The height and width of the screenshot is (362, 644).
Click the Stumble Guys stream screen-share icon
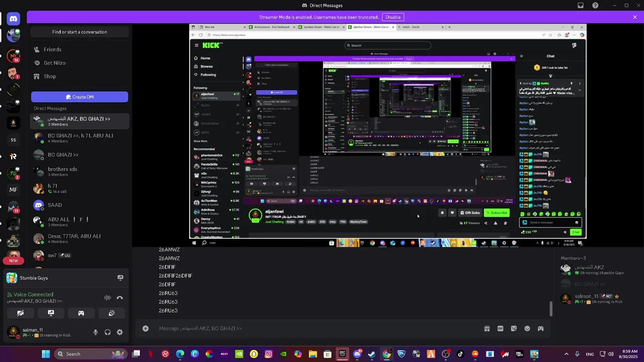120,278
